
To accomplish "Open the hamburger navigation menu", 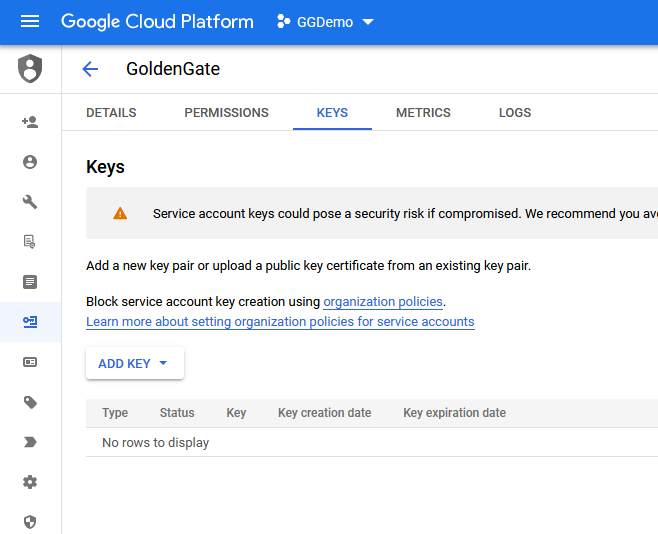I will click(x=30, y=22).
